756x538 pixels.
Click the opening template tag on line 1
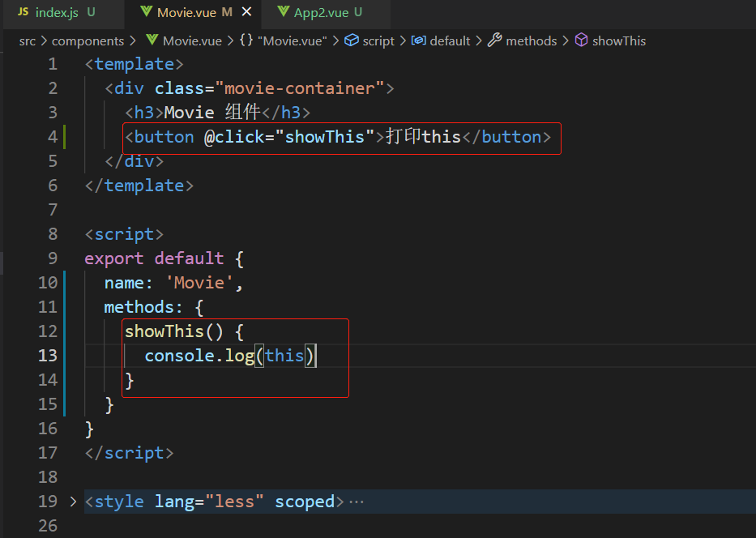click(134, 65)
